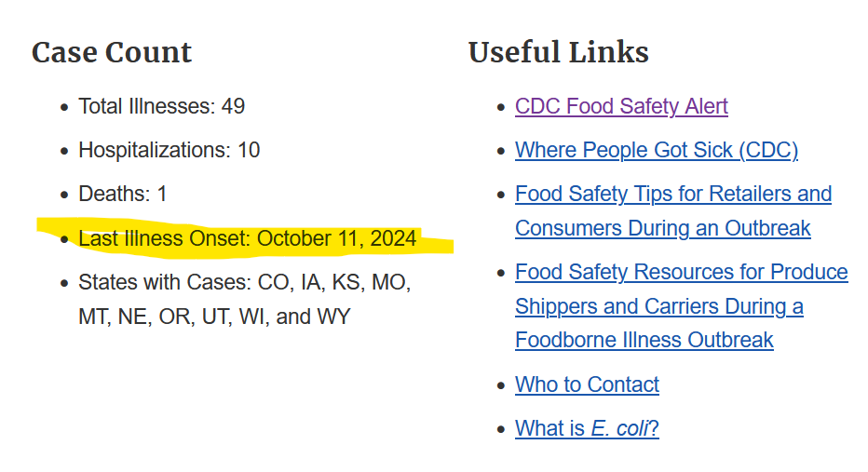Image resolution: width=868 pixels, height=472 pixels.
Task: Click the MT, NE, OR, UT state list line
Action: pyautogui.click(x=214, y=317)
